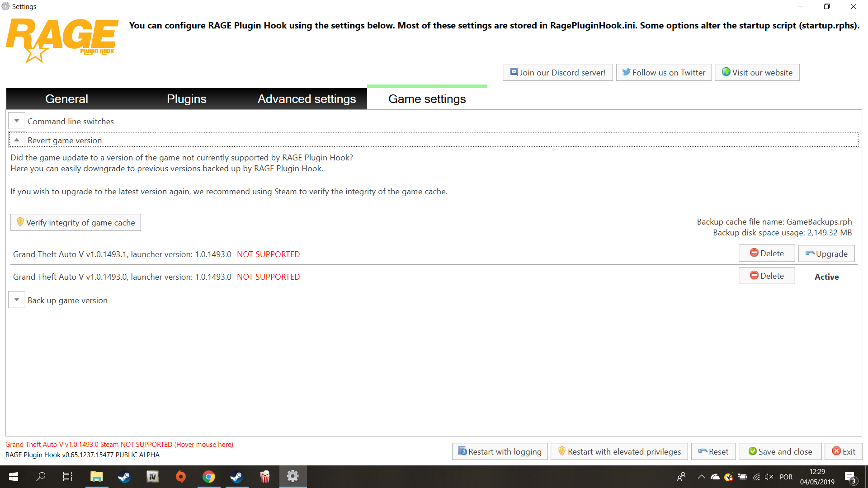Switch to the General tab

click(66, 99)
